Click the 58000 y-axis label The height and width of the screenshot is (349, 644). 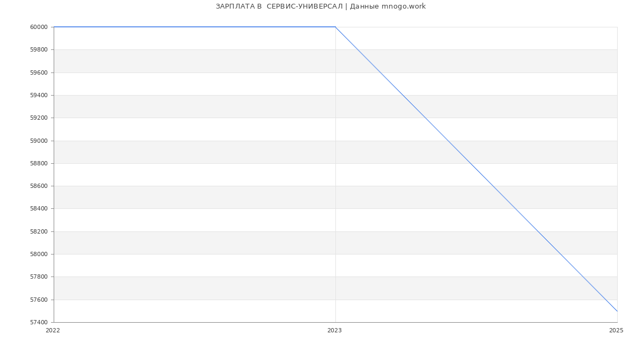[39, 255]
